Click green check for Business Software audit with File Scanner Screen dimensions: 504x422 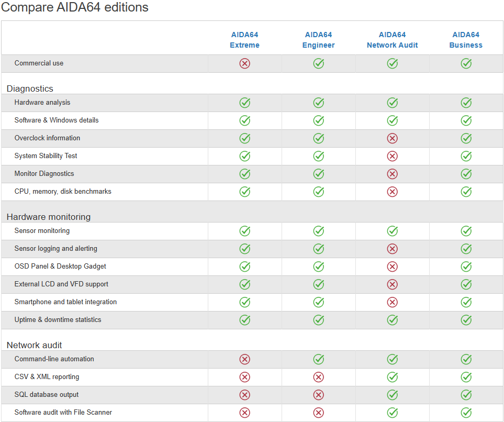click(466, 413)
